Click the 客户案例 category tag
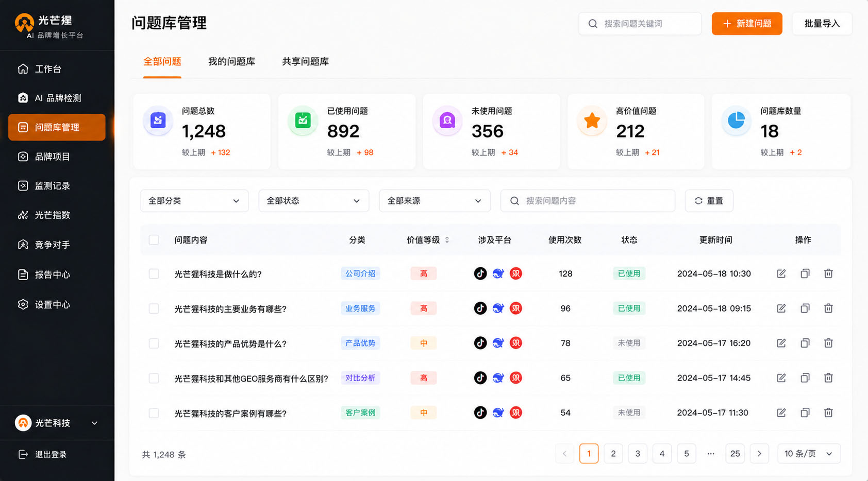The height and width of the screenshot is (481, 868). [360, 413]
